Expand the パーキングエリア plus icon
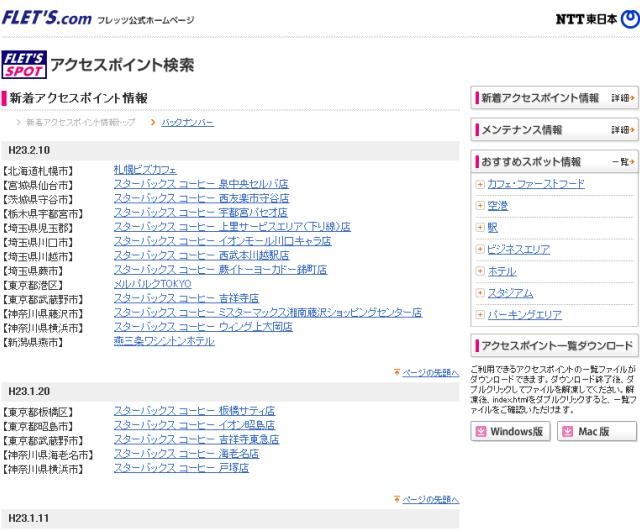 pyautogui.click(x=480, y=314)
